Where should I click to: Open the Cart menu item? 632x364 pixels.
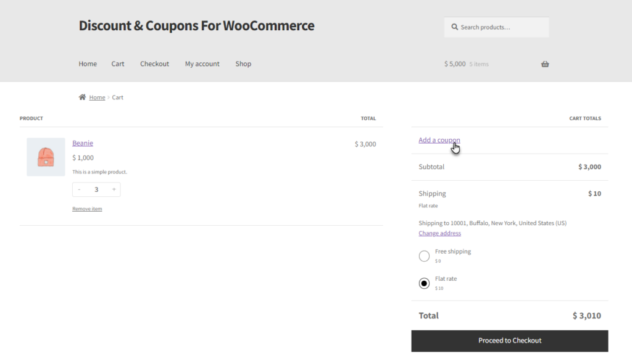[x=118, y=64]
